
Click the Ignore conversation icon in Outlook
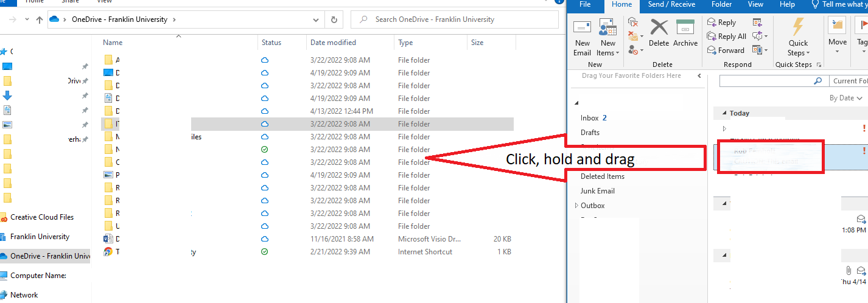point(632,23)
